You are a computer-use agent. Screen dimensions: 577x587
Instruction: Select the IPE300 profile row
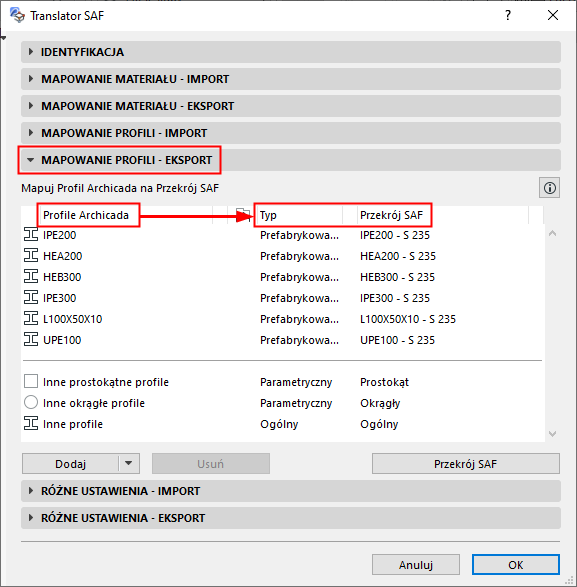pos(283,298)
